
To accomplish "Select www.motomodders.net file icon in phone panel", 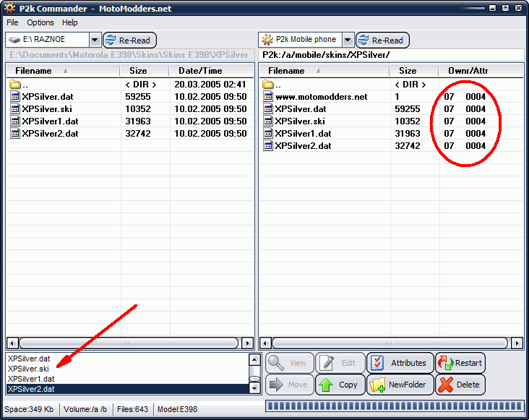I will pos(268,96).
